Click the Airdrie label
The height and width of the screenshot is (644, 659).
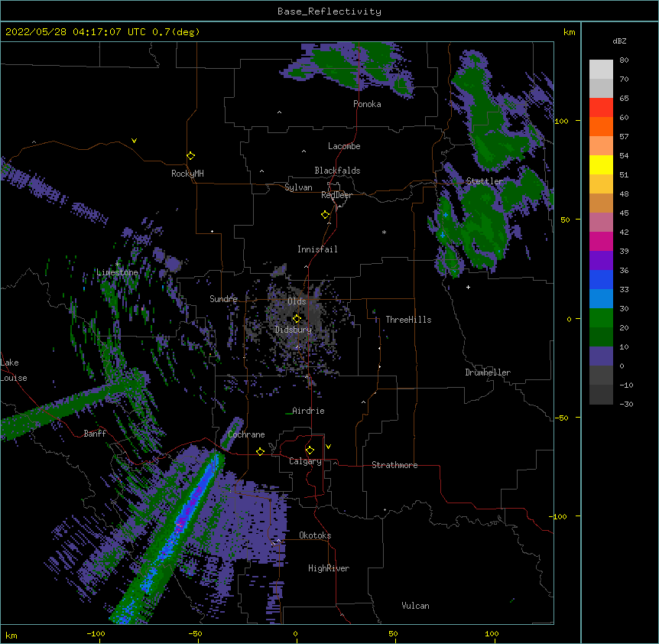click(308, 411)
